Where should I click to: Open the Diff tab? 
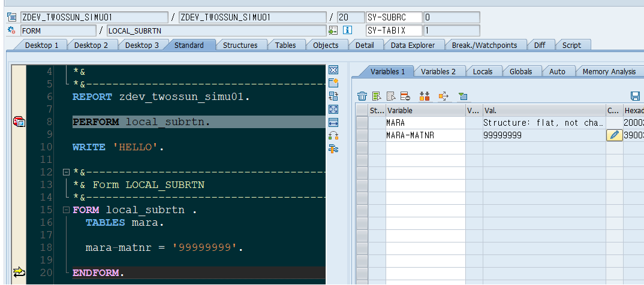pos(540,45)
